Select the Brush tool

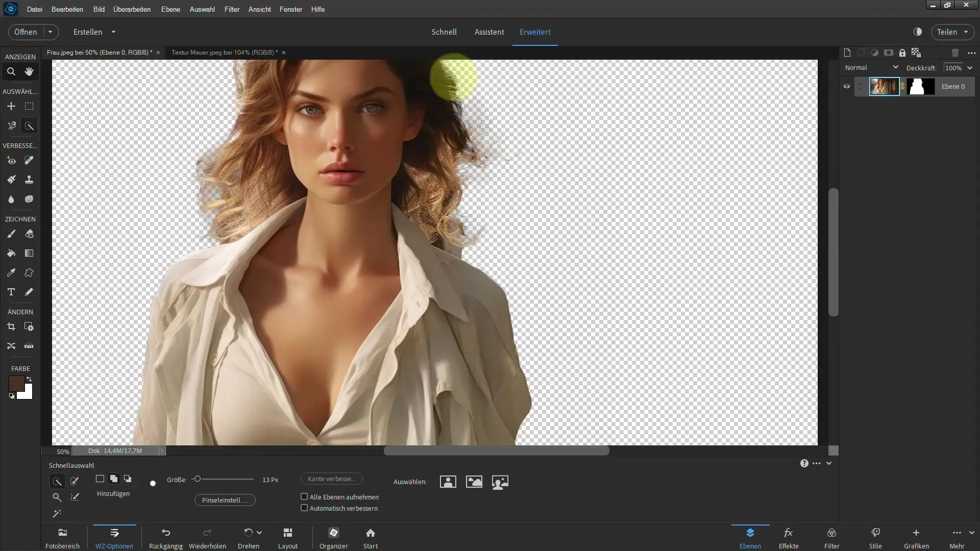coord(11,234)
